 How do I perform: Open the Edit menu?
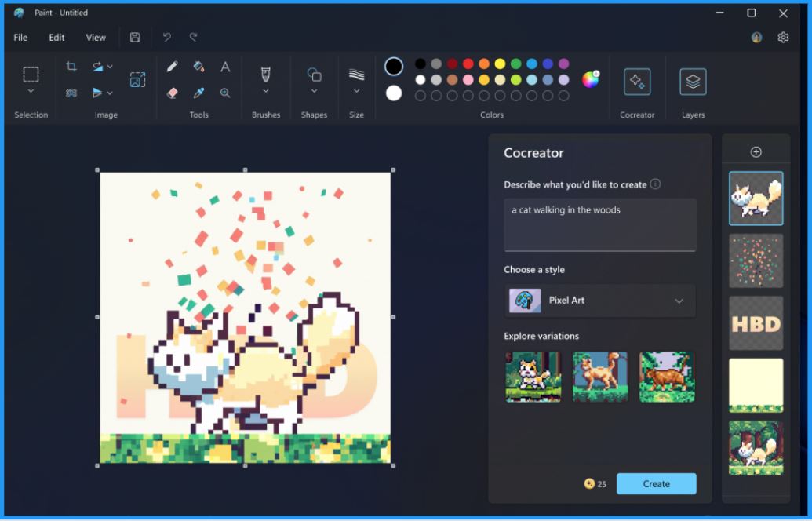pos(56,38)
